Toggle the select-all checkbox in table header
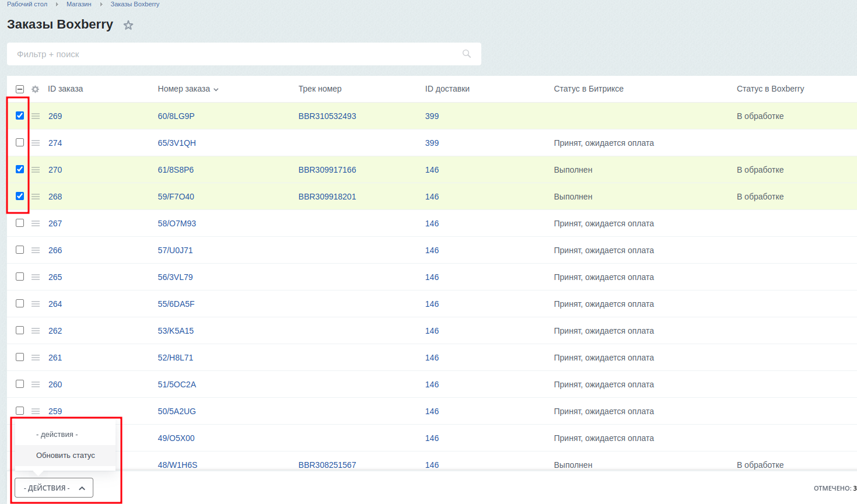The width and height of the screenshot is (857, 504). 20,89
